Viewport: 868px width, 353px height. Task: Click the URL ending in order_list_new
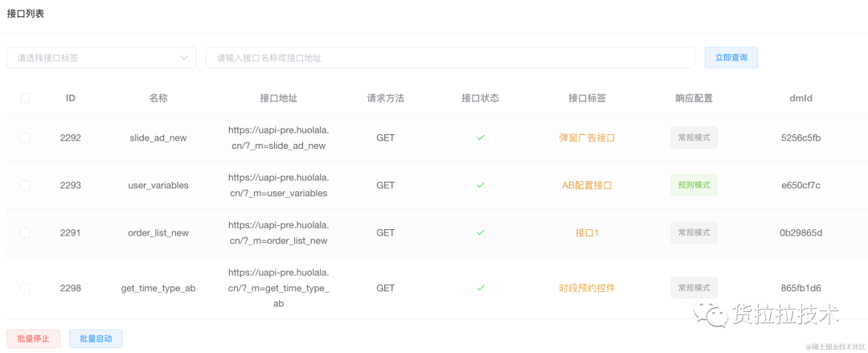pos(278,232)
